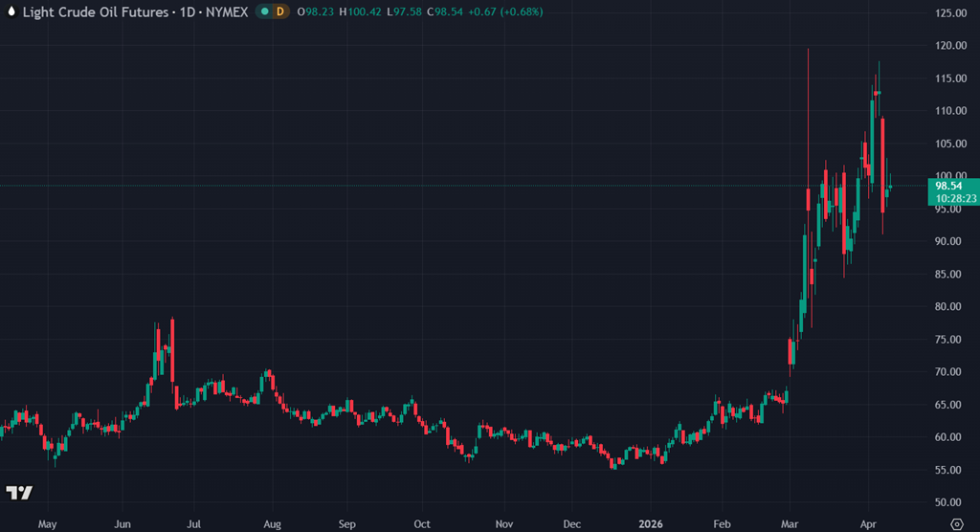
Task: Toggle the green market status dot
Action: [x=263, y=11]
